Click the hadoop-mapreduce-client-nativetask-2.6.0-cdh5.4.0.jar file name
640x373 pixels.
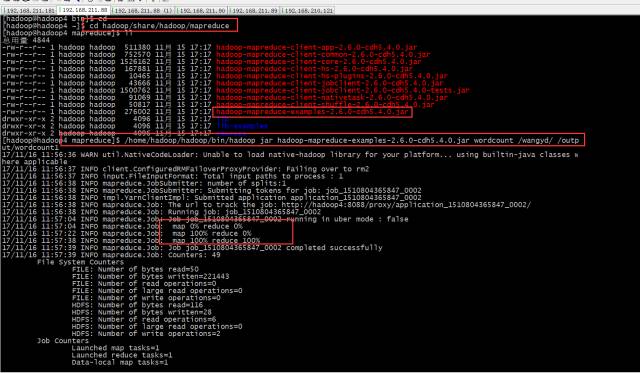tap(331, 98)
